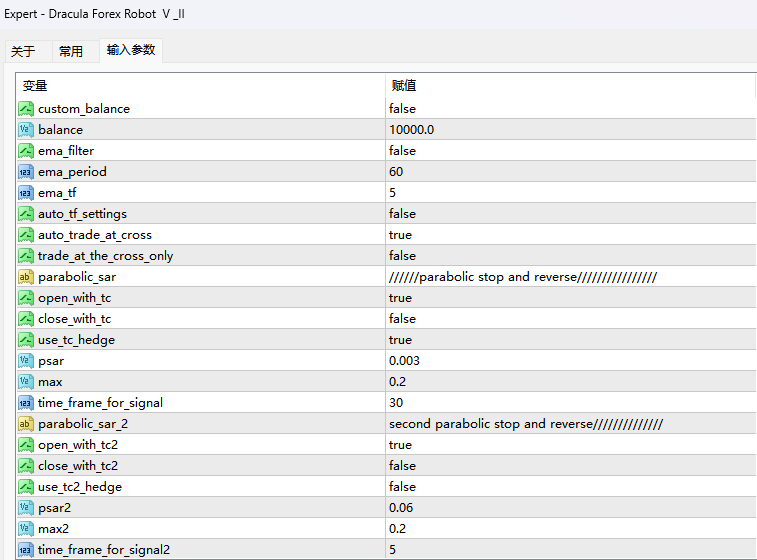This screenshot has width=757, height=560.
Task: Switch to the 常用 tab
Action: pyautogui.click(x=71, y=52)
